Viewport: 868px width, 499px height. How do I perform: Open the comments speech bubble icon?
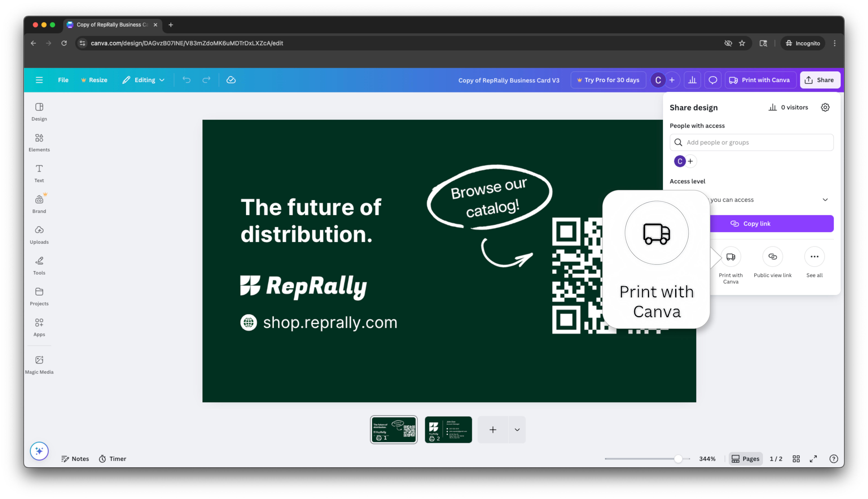click(713, 80)
